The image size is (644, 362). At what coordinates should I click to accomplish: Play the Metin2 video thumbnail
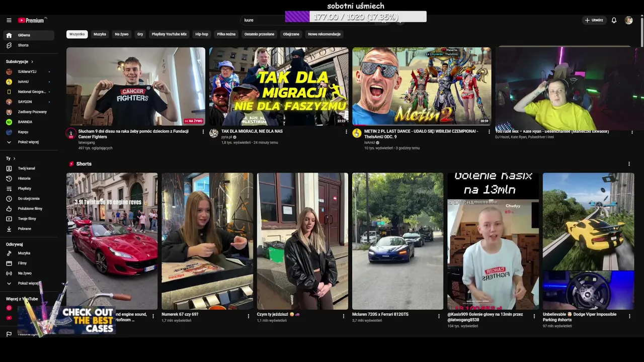pyautogui.click(x=422, y=86)
